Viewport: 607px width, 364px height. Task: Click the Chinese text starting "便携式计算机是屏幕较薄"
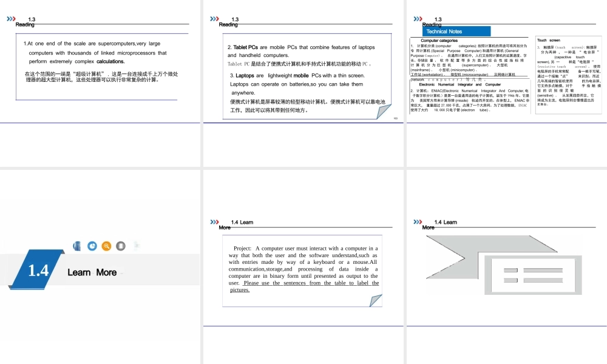308,106
